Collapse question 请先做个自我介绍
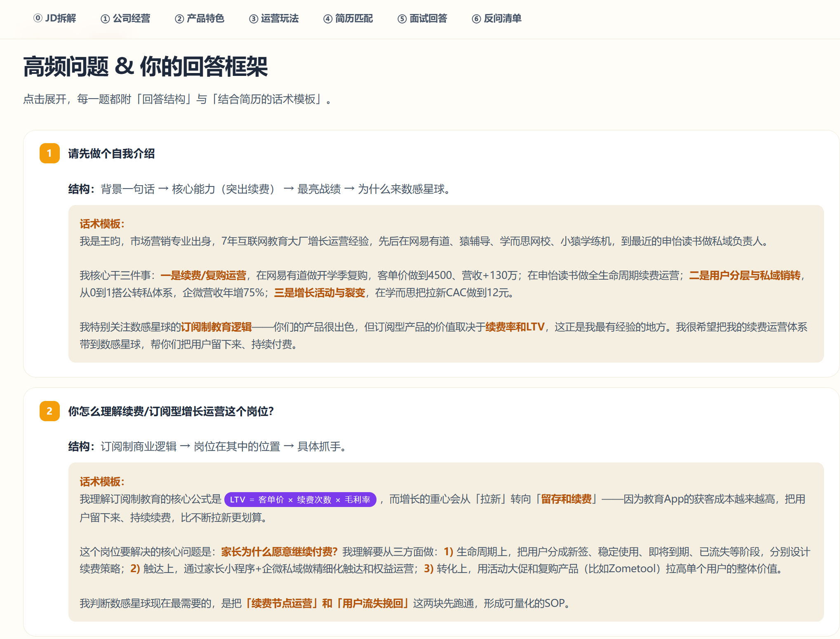This screenshot has height=639, width=840. (x=111, y=153)
